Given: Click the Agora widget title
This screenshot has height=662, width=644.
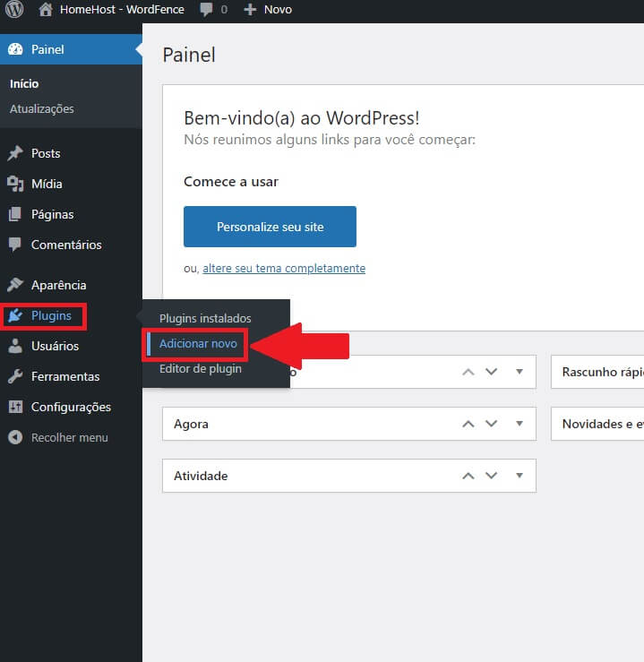Looking at the screenshot, I should coord(191,424).
